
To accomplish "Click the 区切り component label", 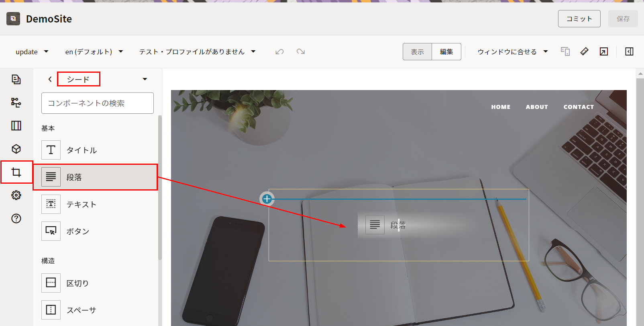I will coord(77,283).
